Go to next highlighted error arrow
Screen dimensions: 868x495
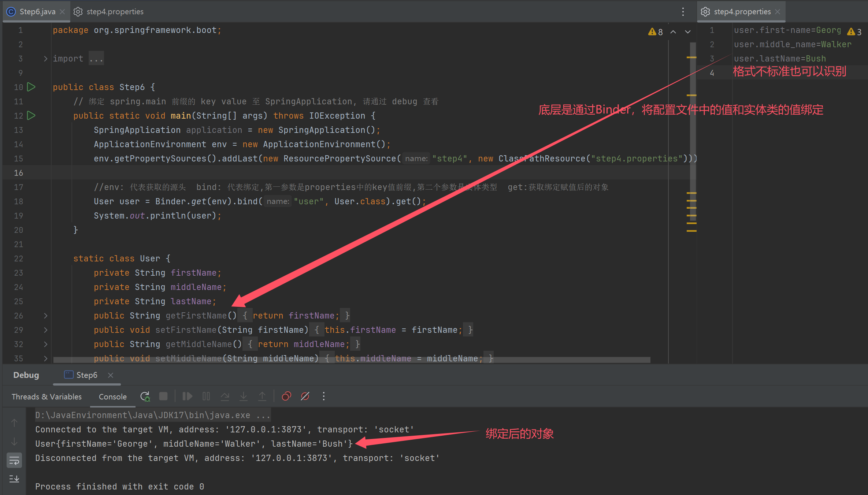(x=688, y=32)
